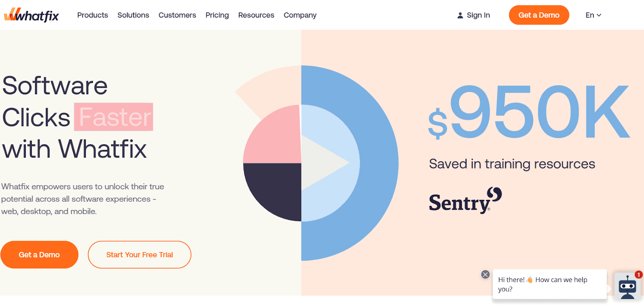Expand the Products navigation dropdown
The image size is (644, 305).
click(93, 15)
